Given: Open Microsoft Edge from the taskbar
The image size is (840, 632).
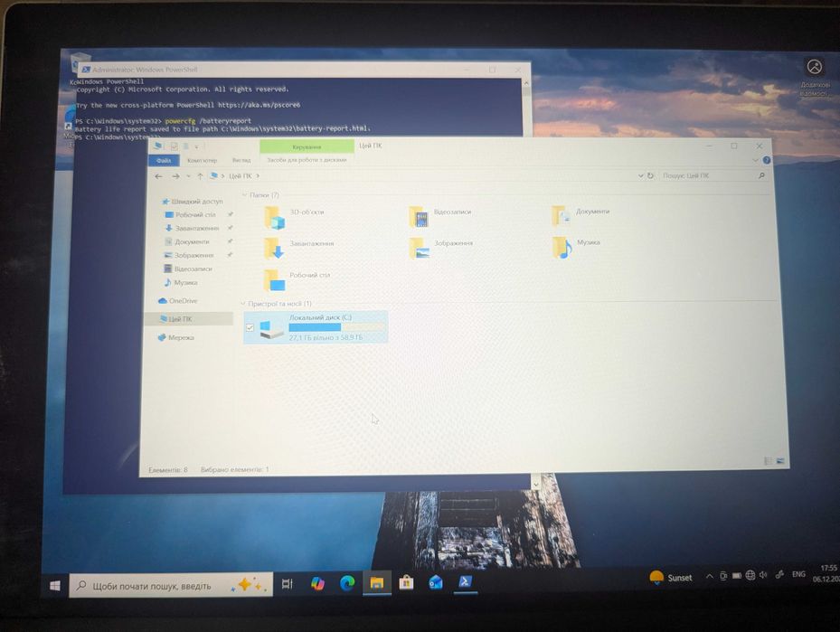Looking at the screenshot, I should click(347, 583).
